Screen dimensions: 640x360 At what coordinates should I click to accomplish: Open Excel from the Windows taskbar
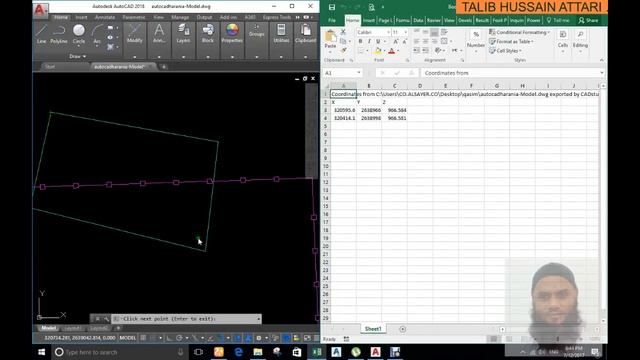coord(317,352)
